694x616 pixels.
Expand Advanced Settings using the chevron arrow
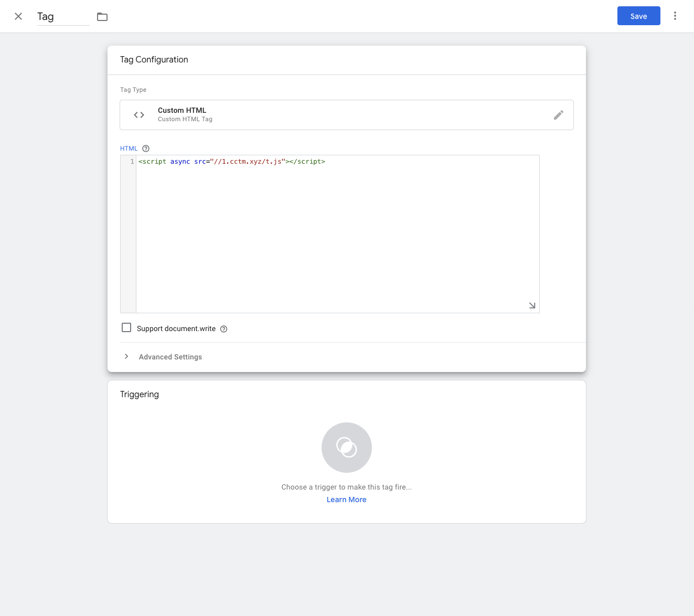tap(126, 356)
